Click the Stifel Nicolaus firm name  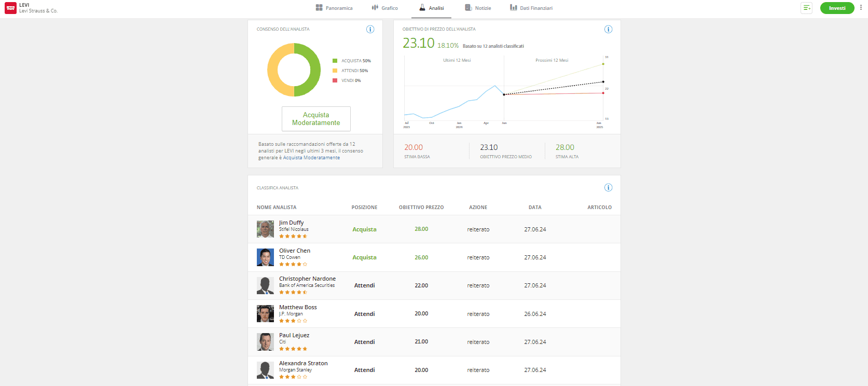click(x=294, y=229)
